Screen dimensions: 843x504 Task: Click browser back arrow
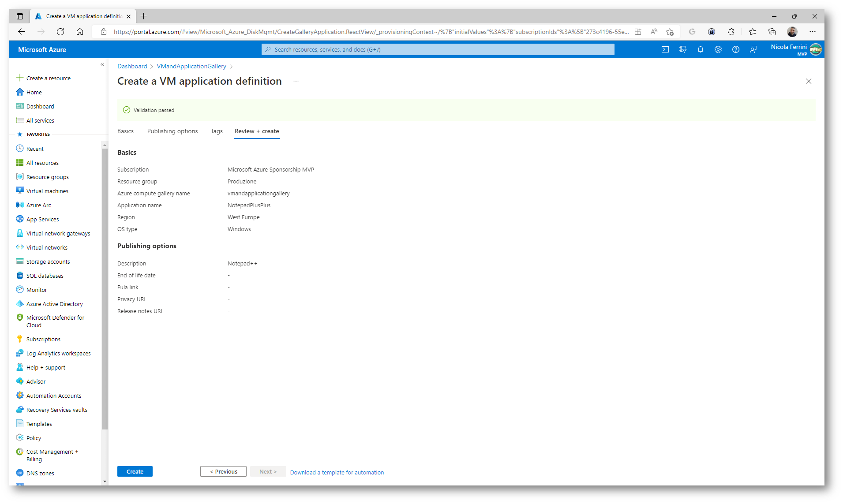pos(22,32)
